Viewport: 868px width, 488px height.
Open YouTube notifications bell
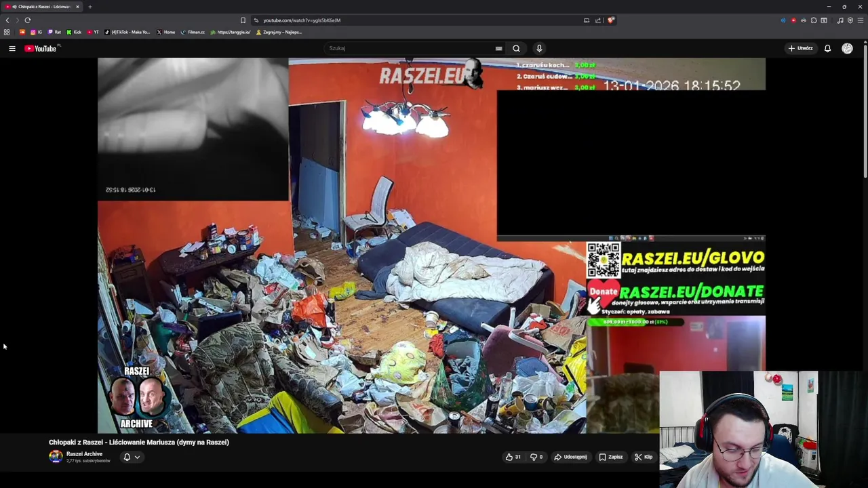827,48
